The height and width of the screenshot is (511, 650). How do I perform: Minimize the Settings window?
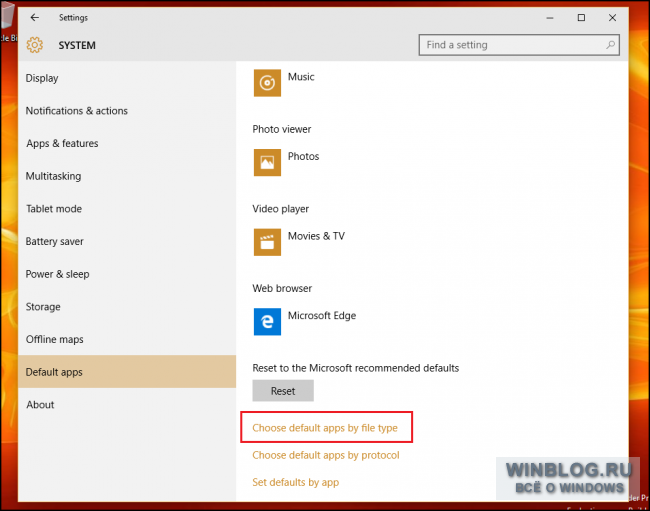(x=550, y=18)
